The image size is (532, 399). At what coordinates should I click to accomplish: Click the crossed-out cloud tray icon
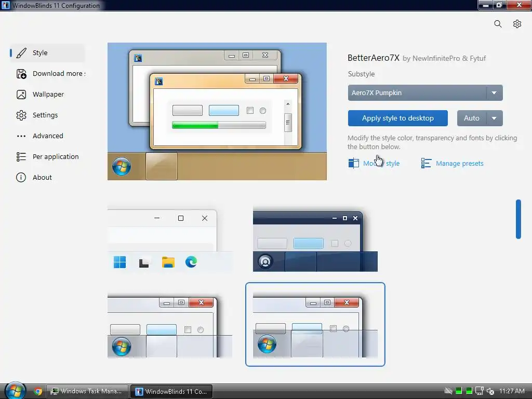click(448, 391)
